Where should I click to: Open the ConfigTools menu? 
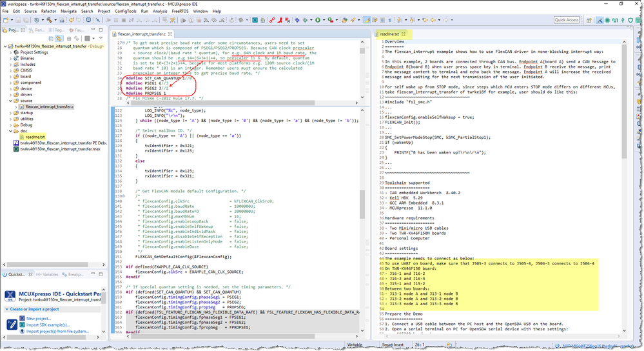tap(125, 11)
